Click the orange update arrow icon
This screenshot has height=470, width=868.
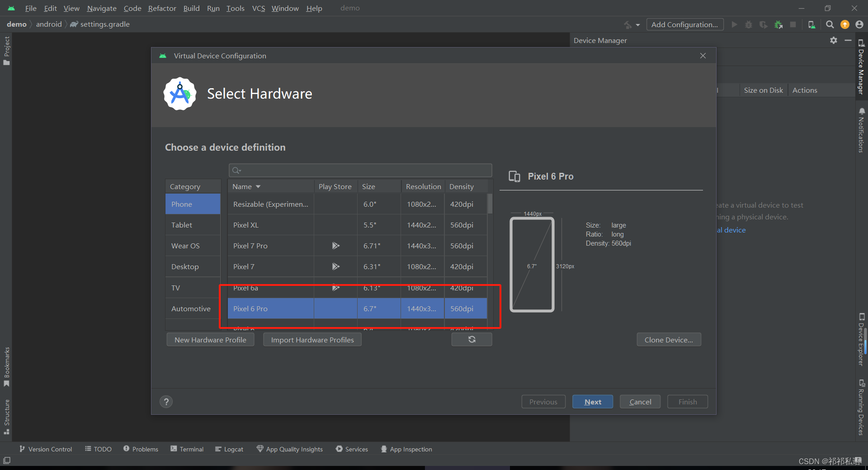tap(845, 24)
